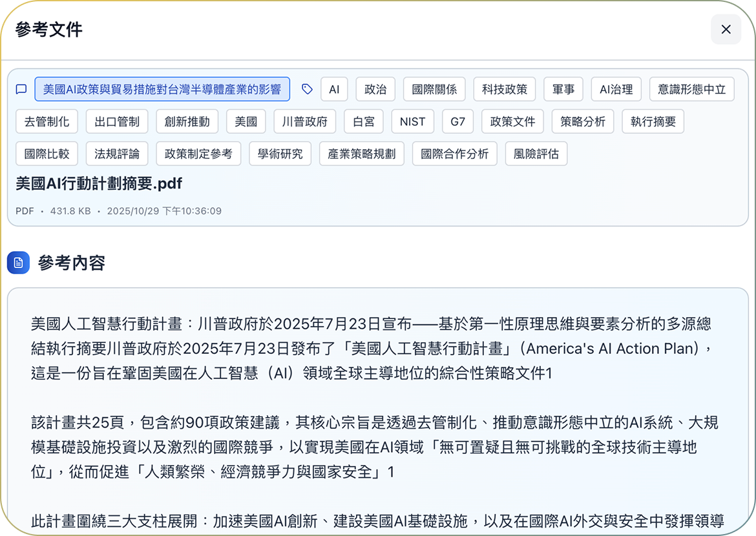Choose the 出口管制 tag

click(x=117, y=121)
